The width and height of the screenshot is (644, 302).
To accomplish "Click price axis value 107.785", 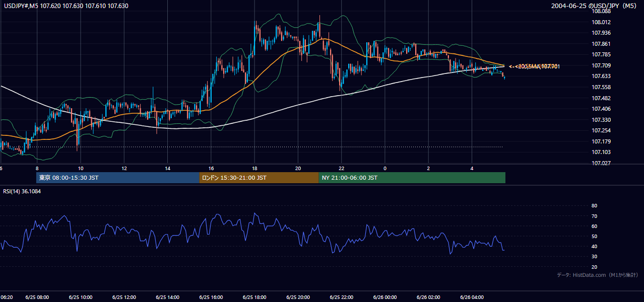I will tap(601, 54).
